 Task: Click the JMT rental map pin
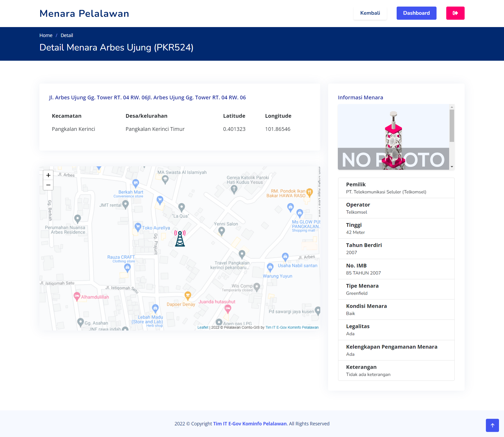(x=125, y=204)
